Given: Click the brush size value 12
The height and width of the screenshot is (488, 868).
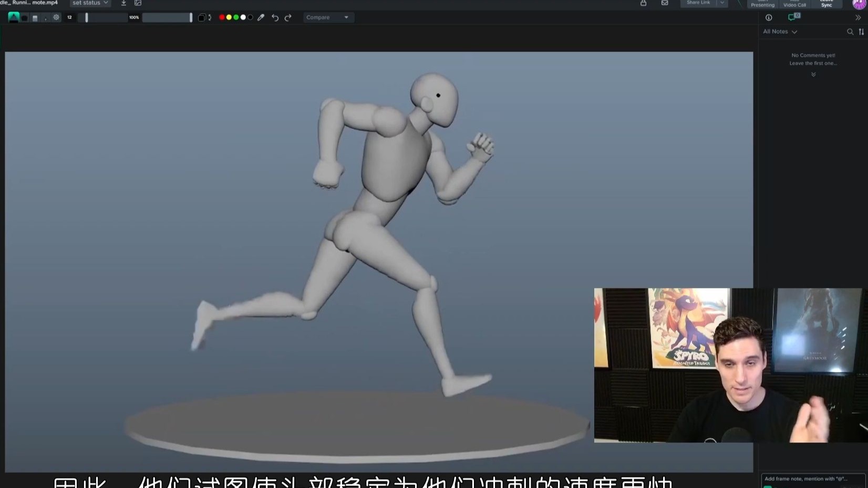Looking at the screenshot, I should coord(69,17).
